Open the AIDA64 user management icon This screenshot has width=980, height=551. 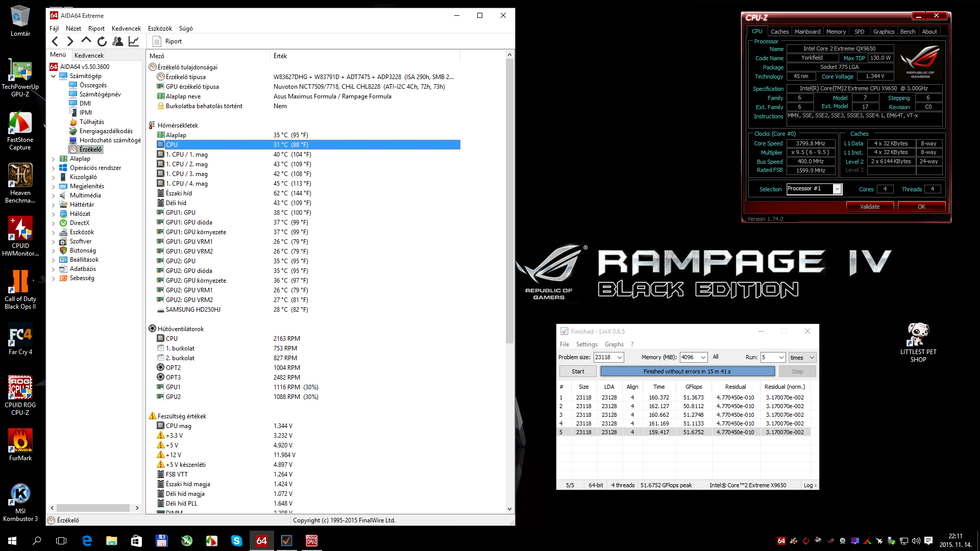pyautogui.click(x=118, y=41)
